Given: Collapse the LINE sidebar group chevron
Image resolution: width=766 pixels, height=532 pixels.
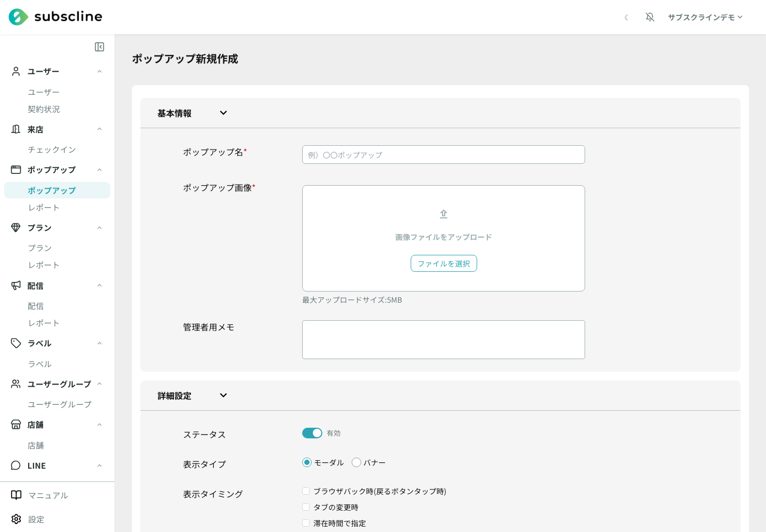Looking at the screenshot, I should click(99, 465).
